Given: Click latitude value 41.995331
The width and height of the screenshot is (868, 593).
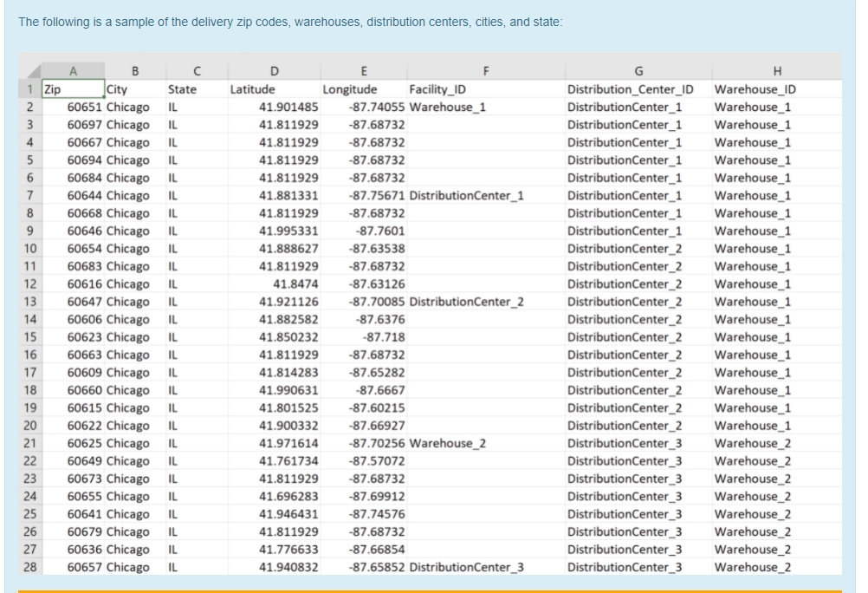Looking at the screenshot, I should pyautogui.click(x=274, y=231).
